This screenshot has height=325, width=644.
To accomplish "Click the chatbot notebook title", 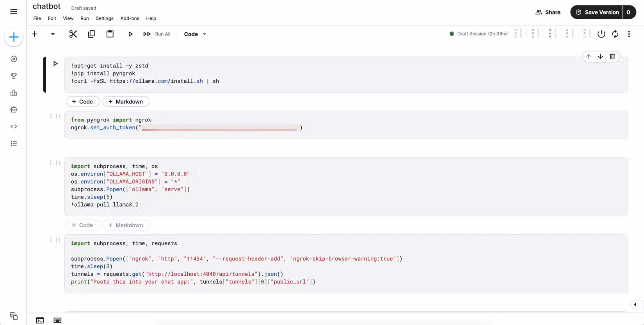I will click(46, 6).
